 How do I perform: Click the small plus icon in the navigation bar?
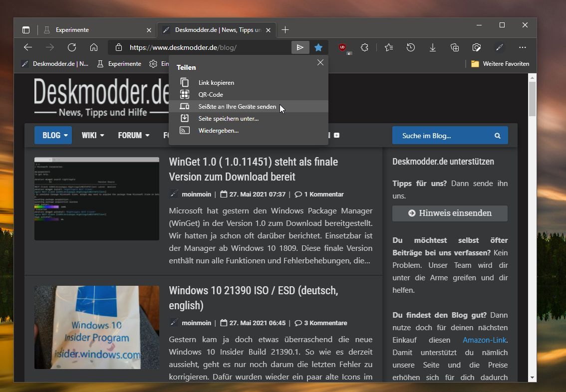(x=337, y=135)
